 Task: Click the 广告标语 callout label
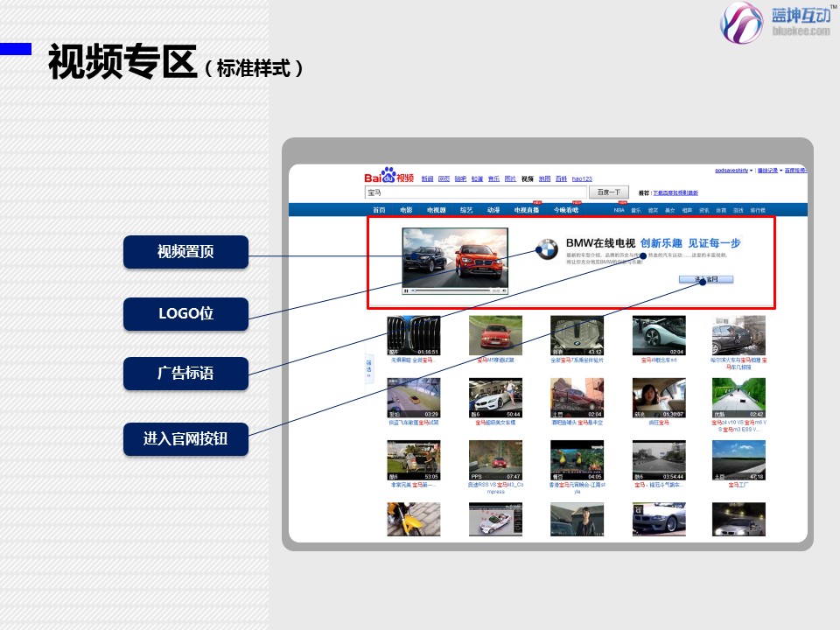click(x=185, y=374)
